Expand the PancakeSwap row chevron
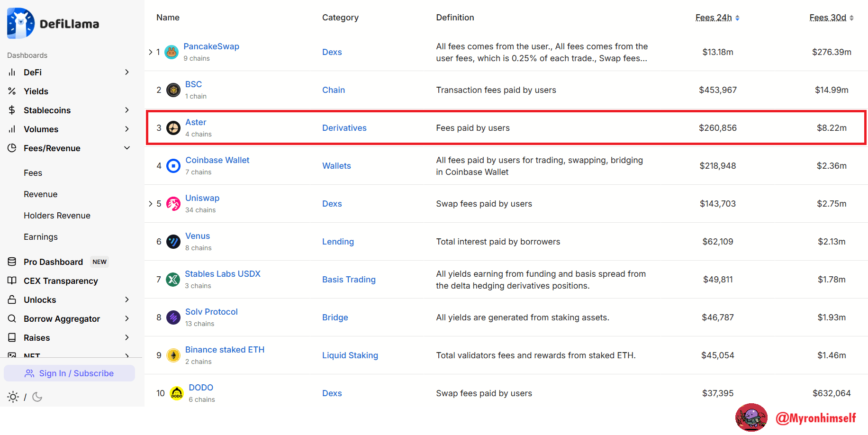The image size is (868, 435). tap(151, 52)
